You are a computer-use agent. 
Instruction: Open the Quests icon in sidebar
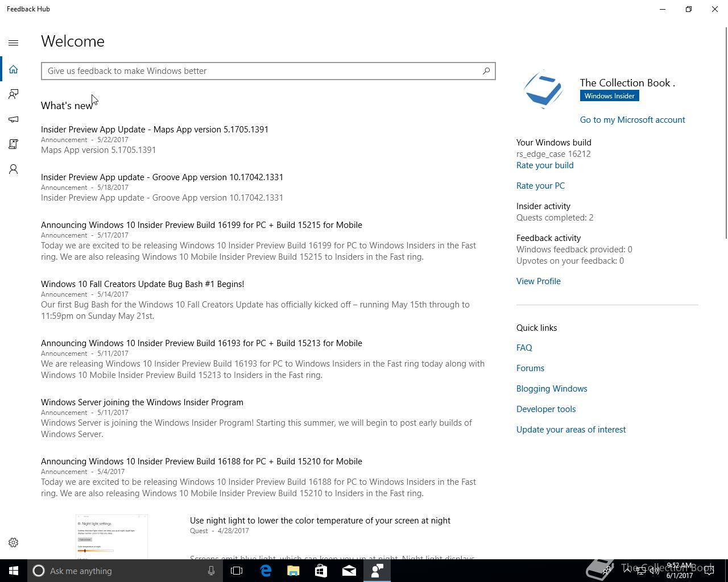(14, 144)
